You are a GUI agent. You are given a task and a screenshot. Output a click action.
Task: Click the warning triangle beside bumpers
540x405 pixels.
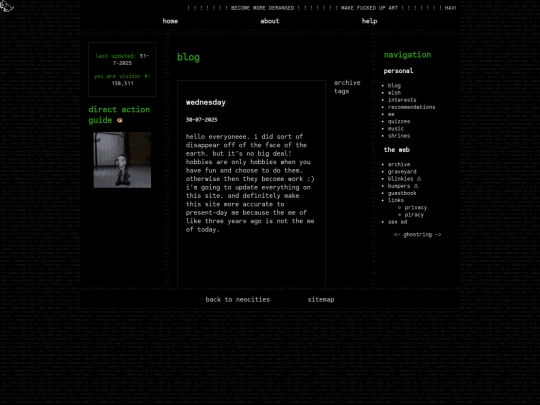pyautogui.click(x=416, y=186)
